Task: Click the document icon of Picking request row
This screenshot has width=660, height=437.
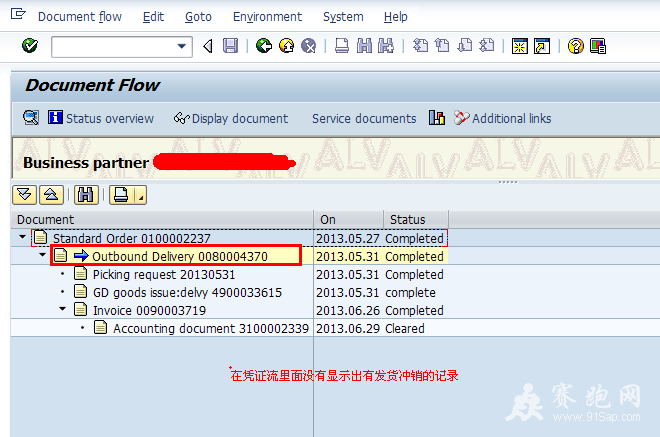Action: 80,273
